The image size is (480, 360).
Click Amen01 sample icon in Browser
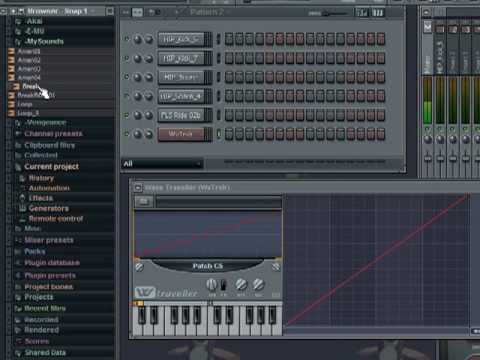pyautogui.click(x=11, y=51)
